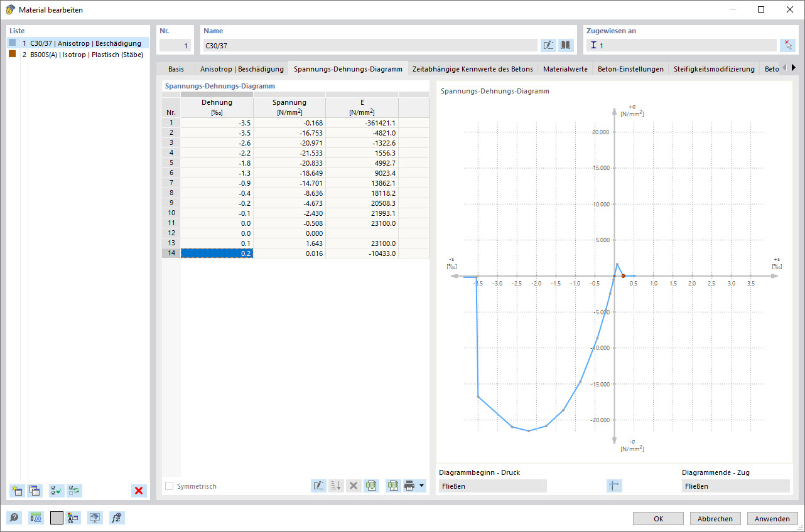Select the Spannungs-Dehnungs-Diagramm tab

pos(348,69)
